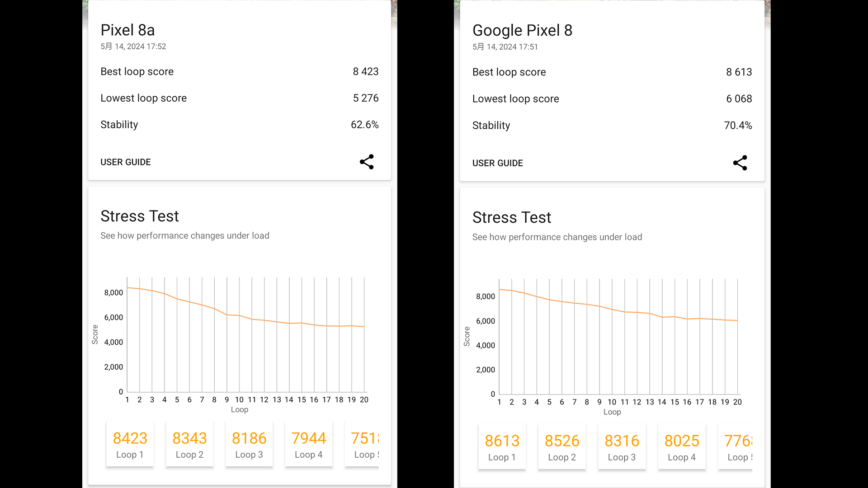Screen dimensions: 868x488
Task: Select the Loop 1 card showing 8613
Action: (x=502, y=447)
